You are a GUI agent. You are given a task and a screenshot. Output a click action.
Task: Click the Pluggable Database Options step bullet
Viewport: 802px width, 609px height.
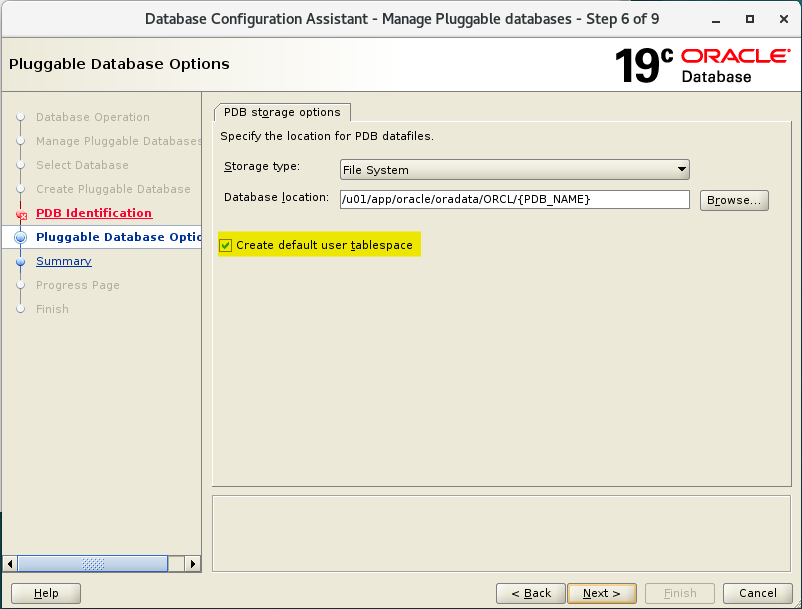point(20,237)
